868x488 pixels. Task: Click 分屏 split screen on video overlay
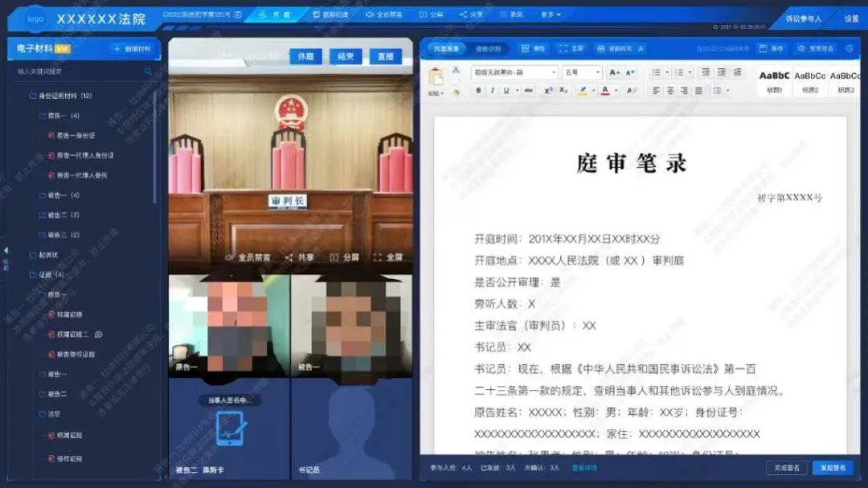click(344, 257)
